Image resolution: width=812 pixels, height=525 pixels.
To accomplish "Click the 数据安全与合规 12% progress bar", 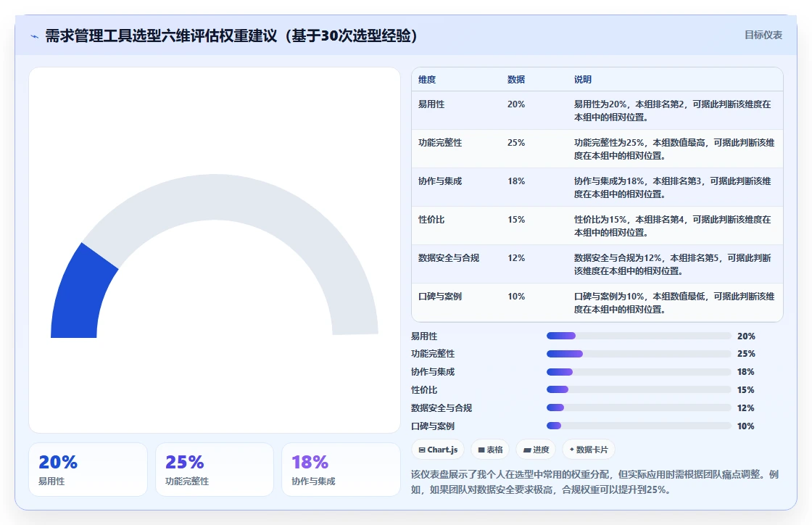I will point(639,408).
